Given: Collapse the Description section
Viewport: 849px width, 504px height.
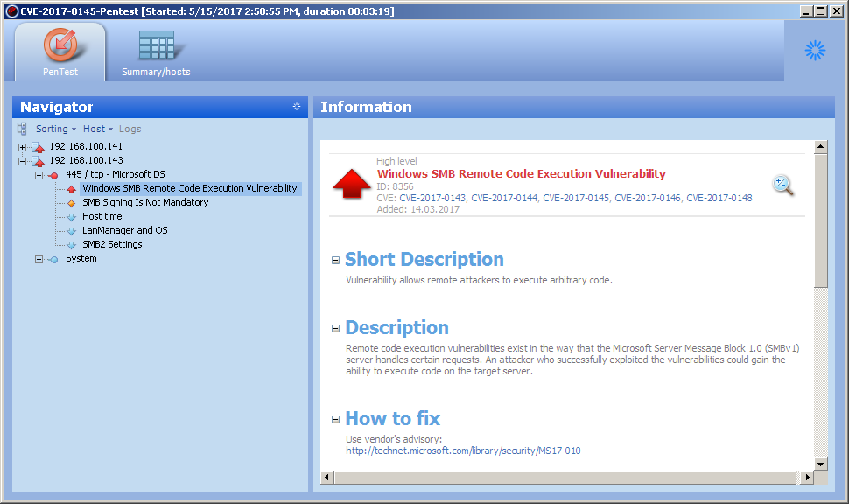Looking at the screenshot, I should [335, 329].
